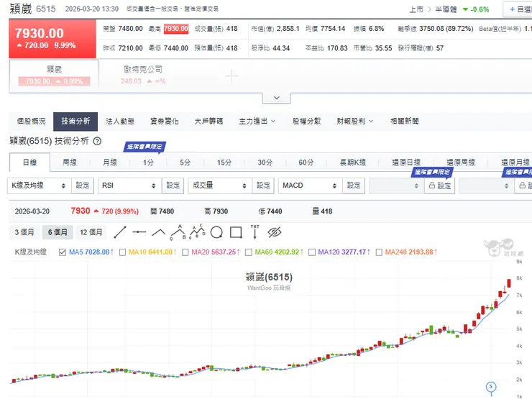
Task: Set chart range to 12 個月
Action: (x=91, y=232)
